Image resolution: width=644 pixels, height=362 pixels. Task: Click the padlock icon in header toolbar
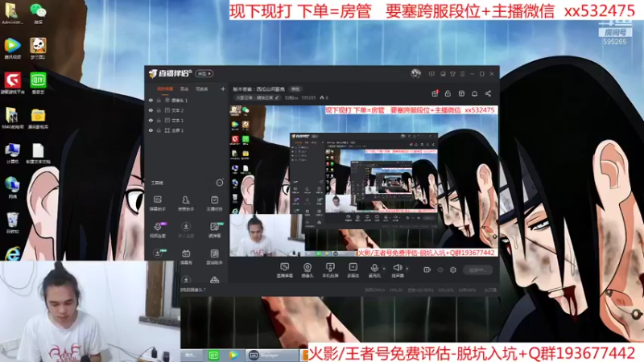click(448, 93)
